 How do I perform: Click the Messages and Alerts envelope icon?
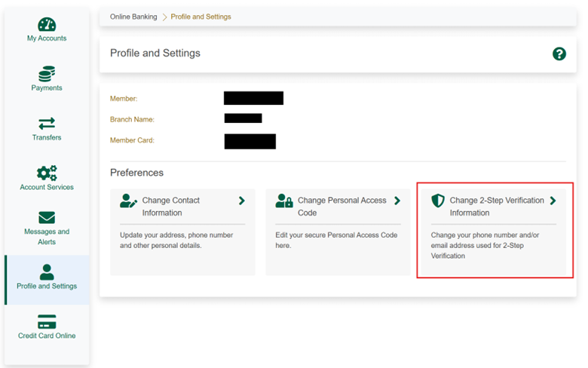[47, 218]
